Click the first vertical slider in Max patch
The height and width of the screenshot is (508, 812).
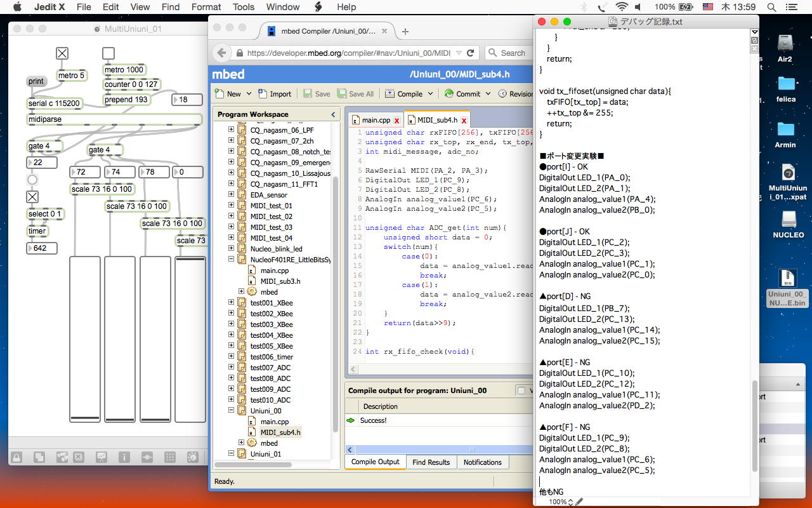pyautogui.click(x=85, y=339)
